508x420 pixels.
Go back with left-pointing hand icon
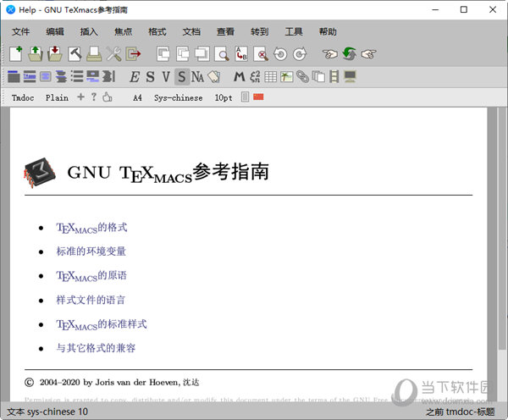[330, 54]
